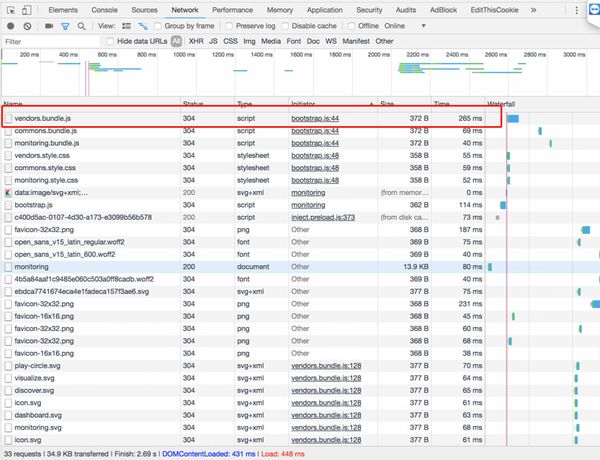The height and width of the screenshot is (460, 600).
Task: Enable the Offline checkbox
Action: pyautogui.click(x=352, y=25)
